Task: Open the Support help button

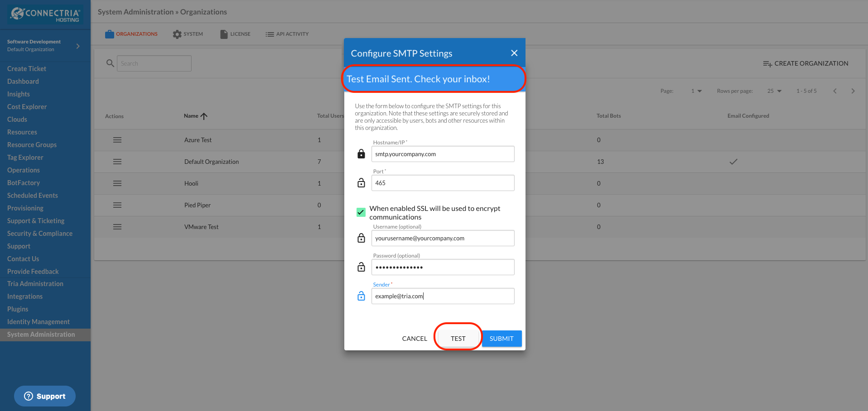Action: click(45, 396)
